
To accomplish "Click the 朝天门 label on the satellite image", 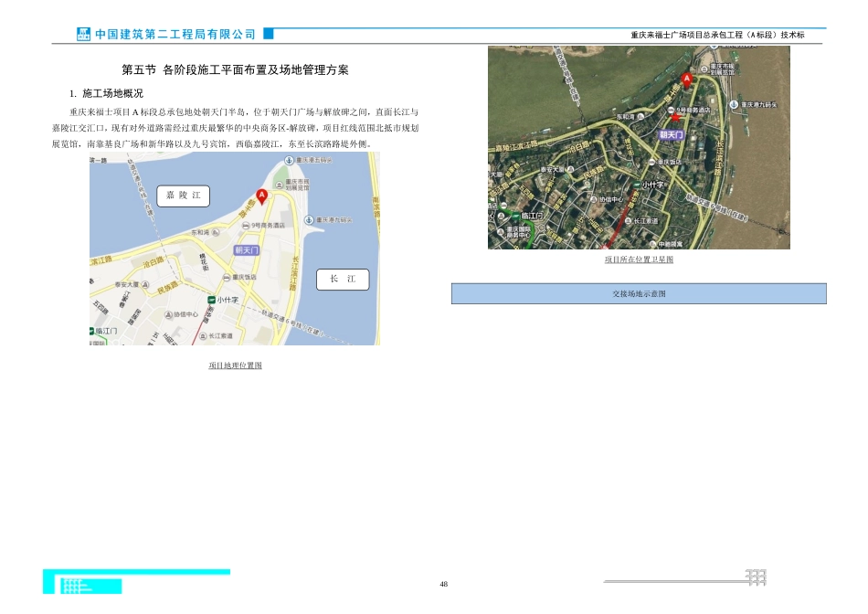I will [x=671, y=134].
